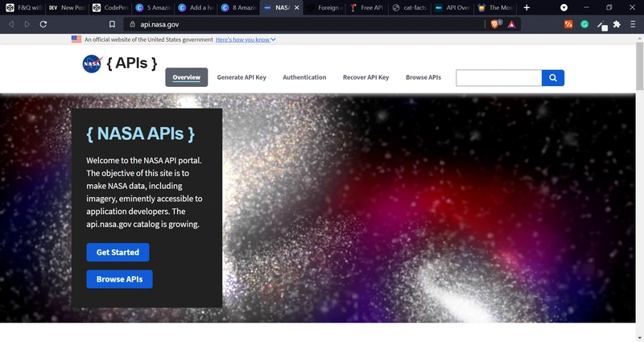Minimize the browser window
The width and height of the screenshot is (644, 342).
click(586, 7)
